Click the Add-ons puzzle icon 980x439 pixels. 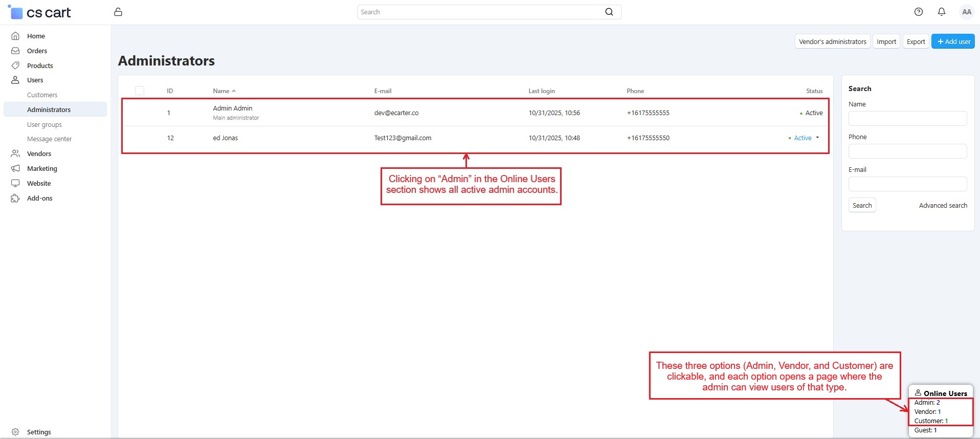15,198
